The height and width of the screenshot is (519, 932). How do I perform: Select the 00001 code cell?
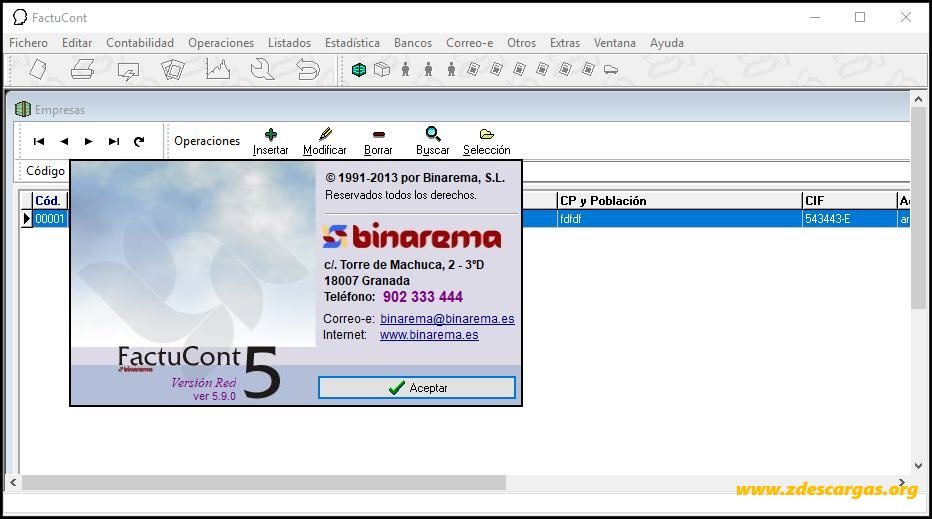click(50, 219)
